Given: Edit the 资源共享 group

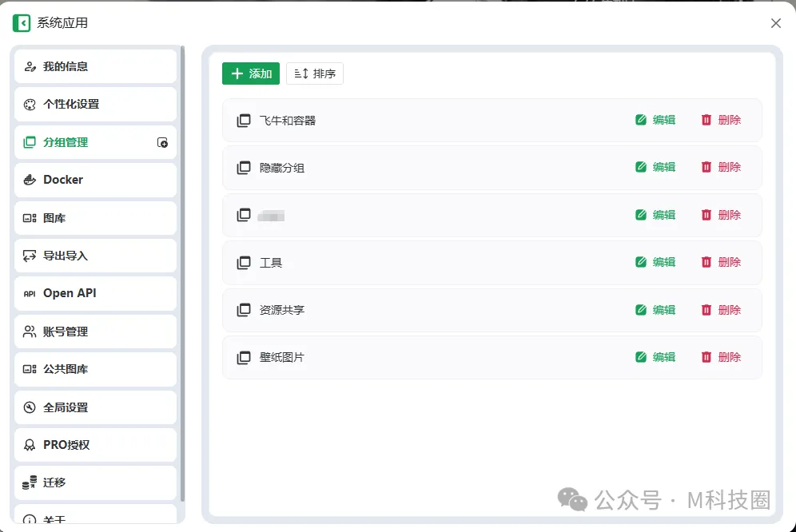Looking at the screenshot, I should 655,310.
